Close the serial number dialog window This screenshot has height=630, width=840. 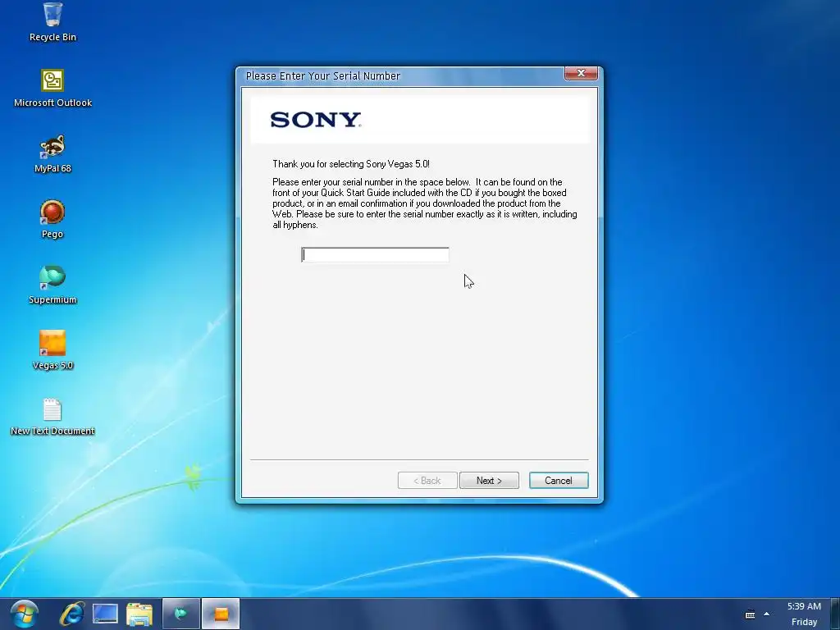tap(581, 73)
